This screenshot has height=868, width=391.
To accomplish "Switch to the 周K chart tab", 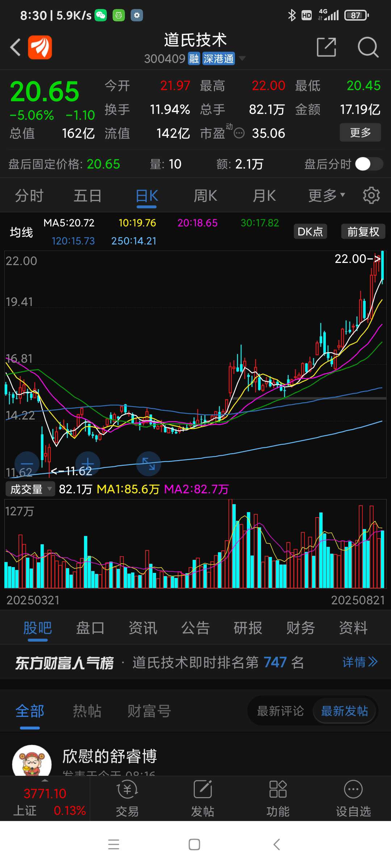I will [x=205, y=196].
